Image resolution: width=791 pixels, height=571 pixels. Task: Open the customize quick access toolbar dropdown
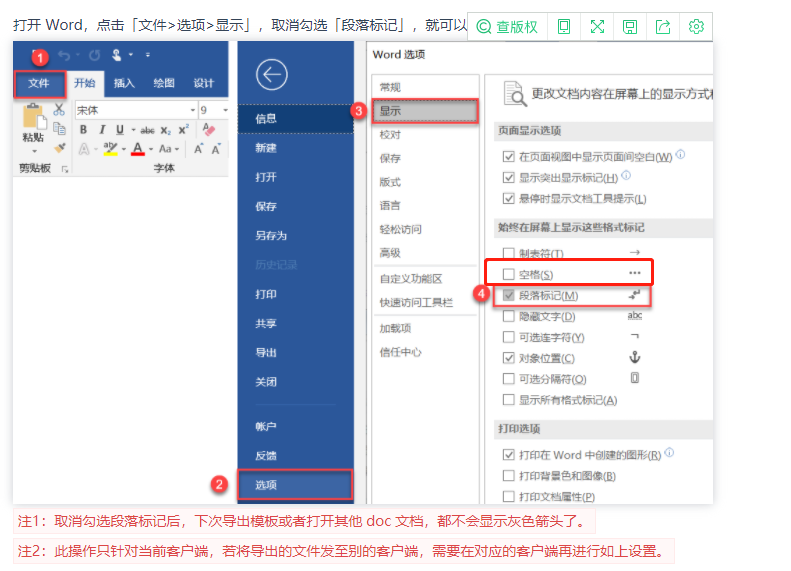click(148, 55)
